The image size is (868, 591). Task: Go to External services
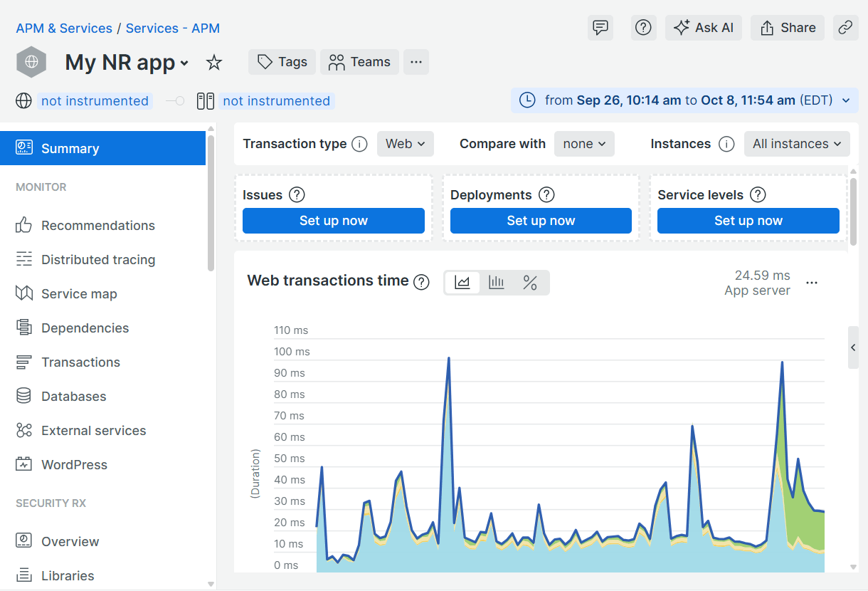pos(93,431)
